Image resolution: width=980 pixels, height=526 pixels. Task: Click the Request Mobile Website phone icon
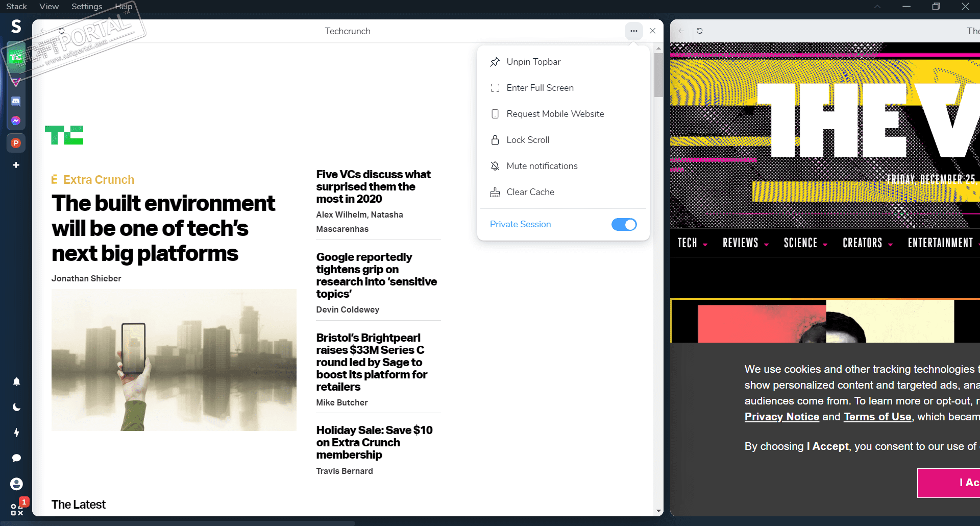(x=495, y=114)
